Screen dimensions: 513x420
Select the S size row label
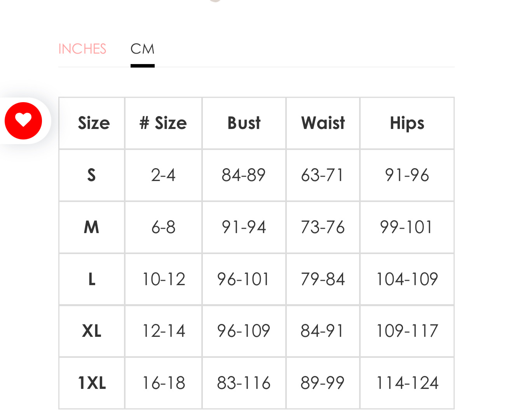pyautogui.click(x=92, y=175)
